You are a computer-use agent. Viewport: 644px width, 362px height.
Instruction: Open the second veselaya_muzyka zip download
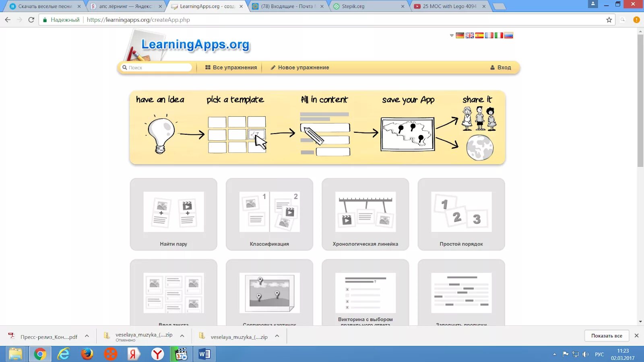coord(233,337)
